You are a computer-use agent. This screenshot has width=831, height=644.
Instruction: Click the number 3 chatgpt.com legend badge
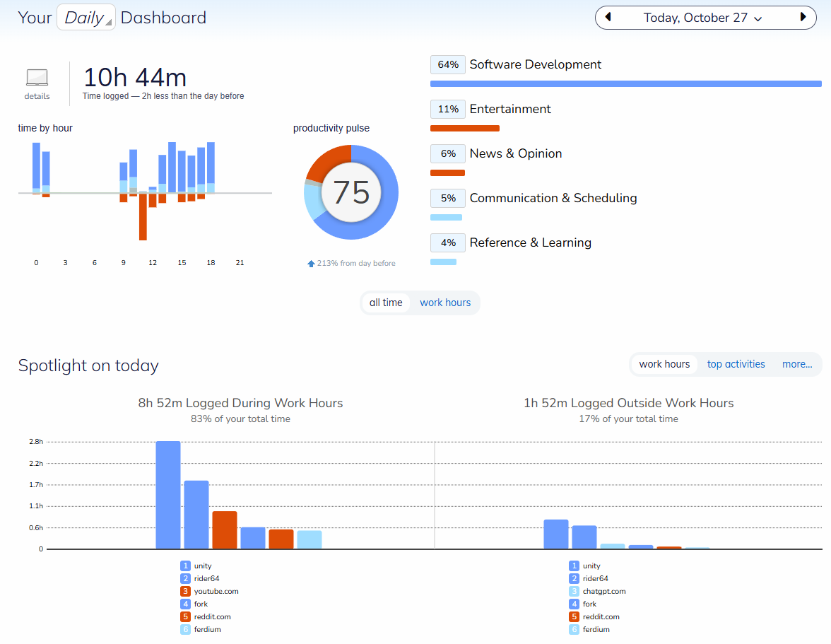[x=574, y=591]
